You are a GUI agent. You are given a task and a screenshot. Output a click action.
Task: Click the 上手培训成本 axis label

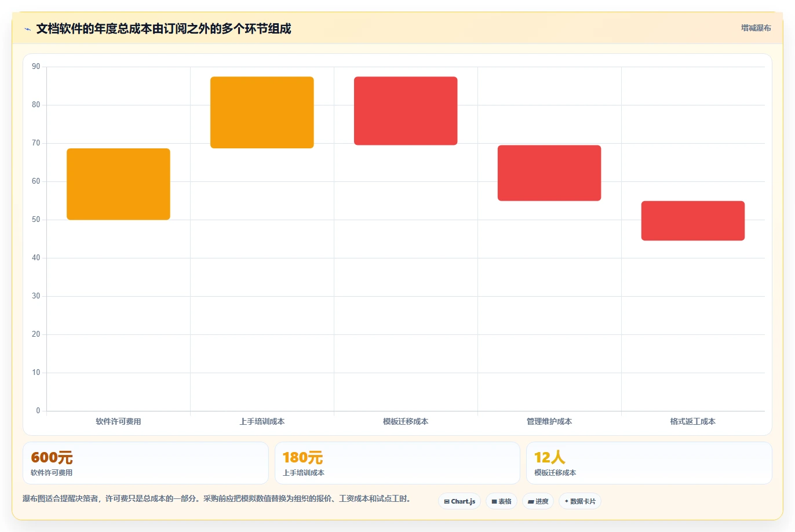262,422
